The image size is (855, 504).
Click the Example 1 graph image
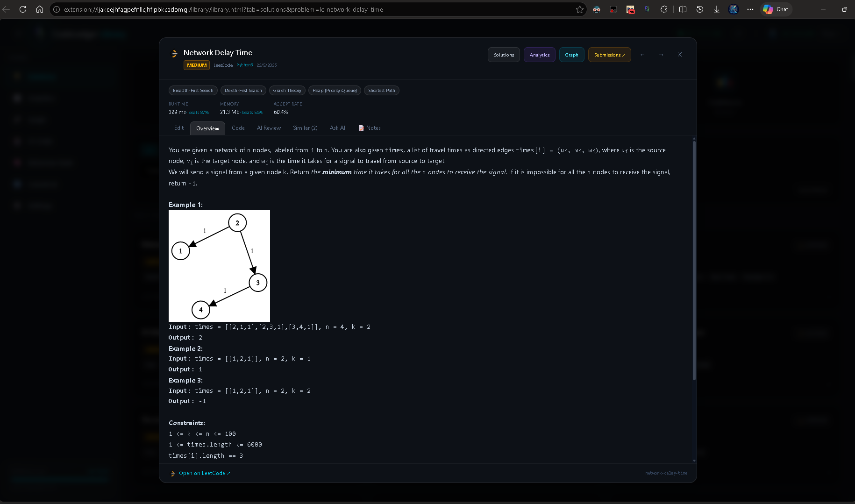[x=219, y=266]
